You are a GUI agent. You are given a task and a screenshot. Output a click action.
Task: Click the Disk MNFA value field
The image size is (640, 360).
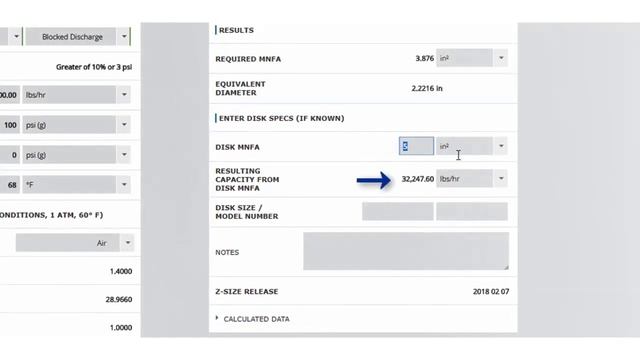(416, 146)
